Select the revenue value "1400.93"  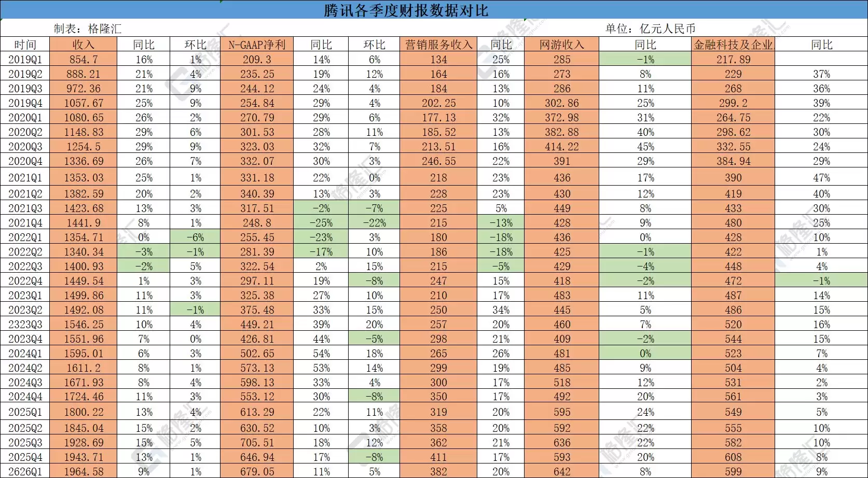pyautogui.click(x=84, y=266)
